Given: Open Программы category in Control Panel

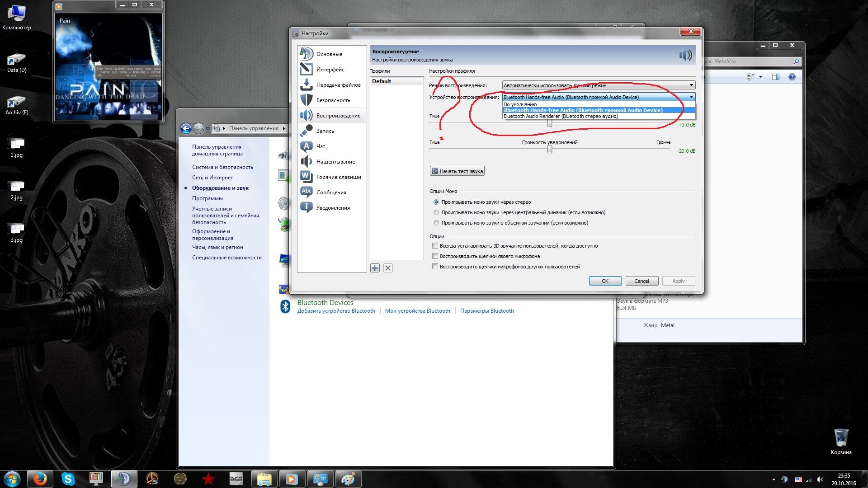Looking at the screenshot, I should [208, 198].
